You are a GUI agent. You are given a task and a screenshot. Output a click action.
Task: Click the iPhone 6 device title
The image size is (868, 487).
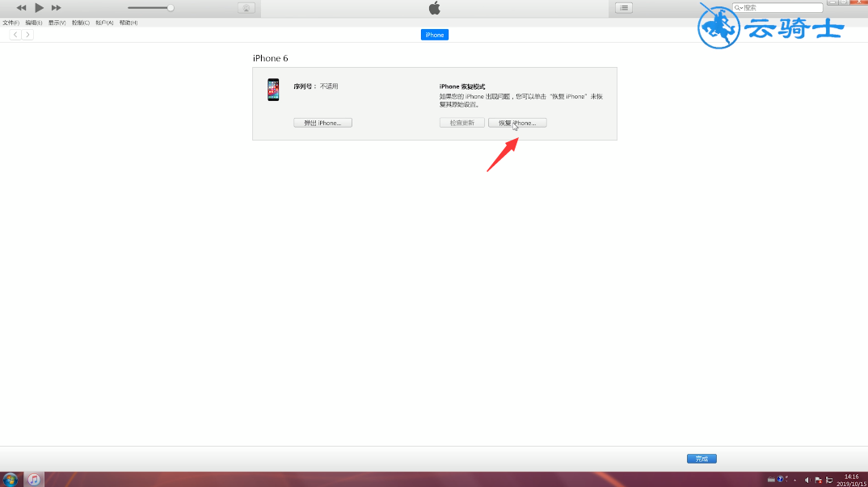coord(271,58)
